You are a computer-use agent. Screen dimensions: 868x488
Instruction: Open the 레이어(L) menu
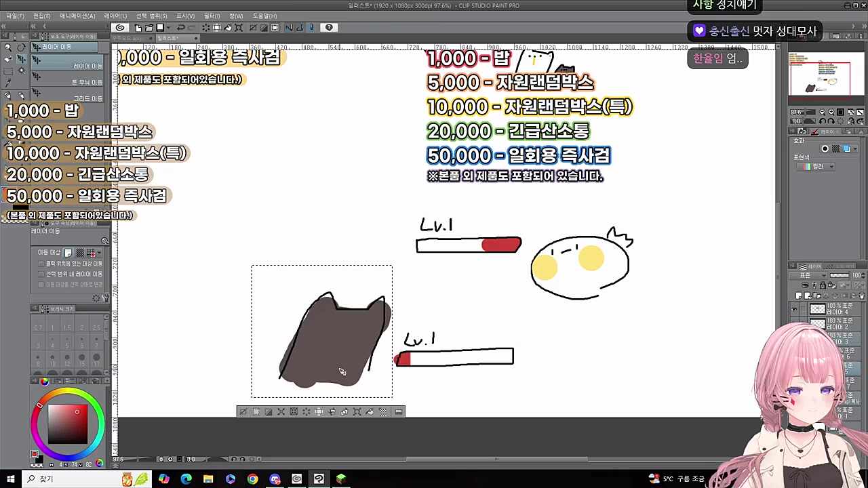point(115,16)
